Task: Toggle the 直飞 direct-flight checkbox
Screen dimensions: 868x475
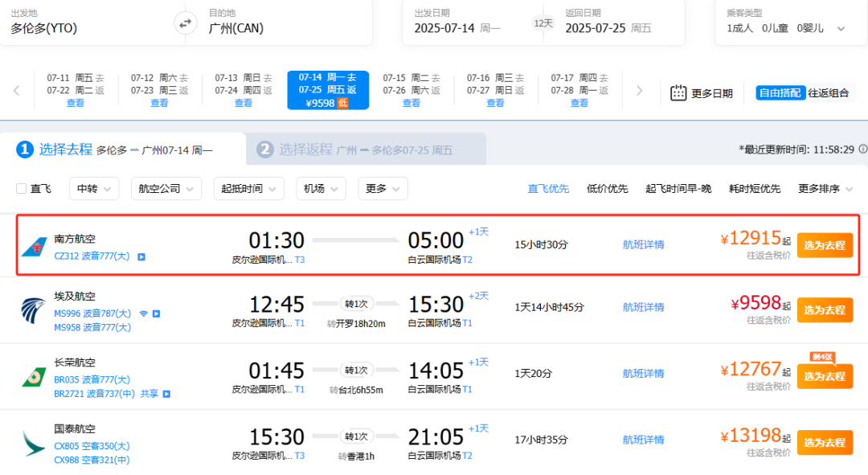Action: pos(22,189)
